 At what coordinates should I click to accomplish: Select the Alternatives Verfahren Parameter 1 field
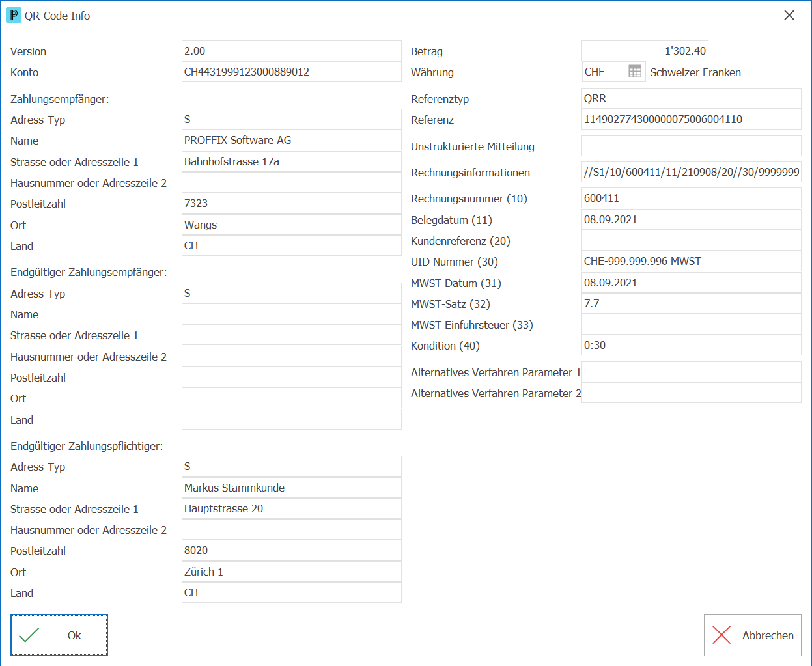[x=692, y=372]
